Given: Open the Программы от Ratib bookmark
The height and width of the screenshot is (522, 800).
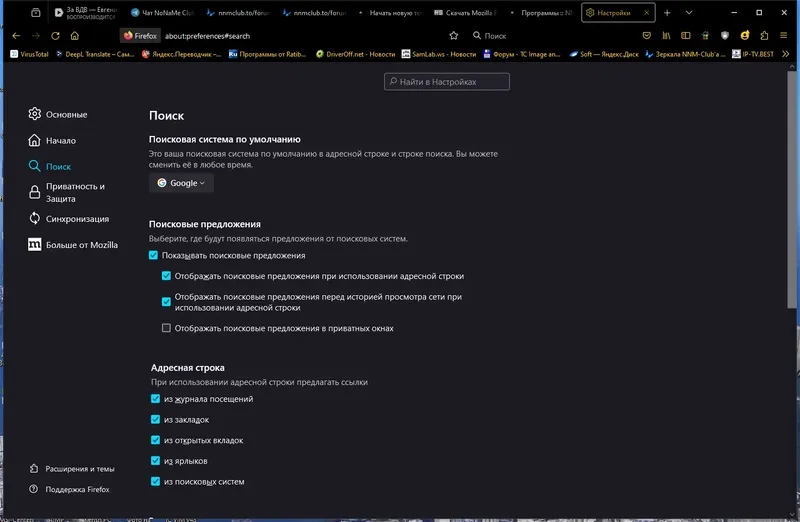Looking at the screenshot, I should [267, 54].
